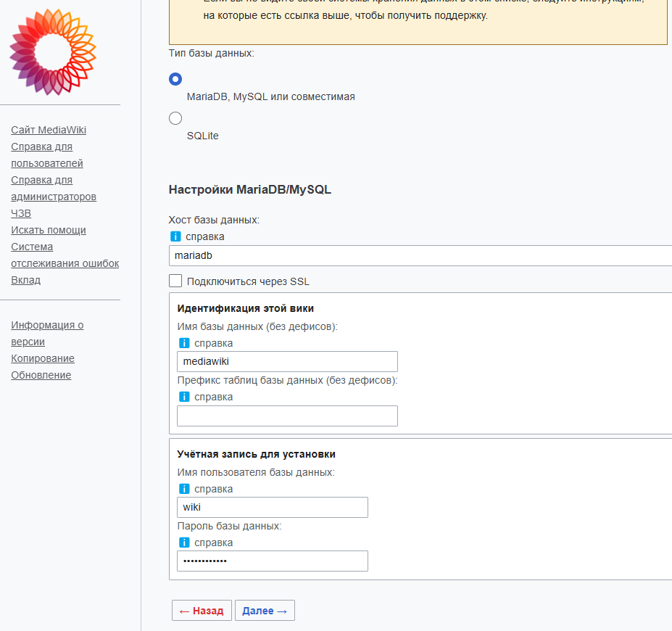Enable the 'Подключиться через SSL' checkbox
This screenshot has height=631, width=672.
click(175, 281)
